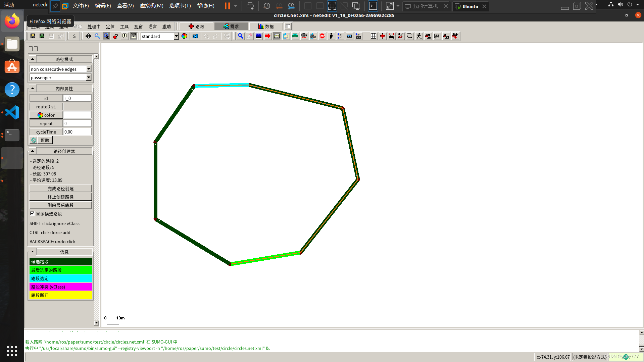Image resolution: width=644 pixels, height=362 pixels.
Task: Collapse the 信息 section
Action: [33, 252]
